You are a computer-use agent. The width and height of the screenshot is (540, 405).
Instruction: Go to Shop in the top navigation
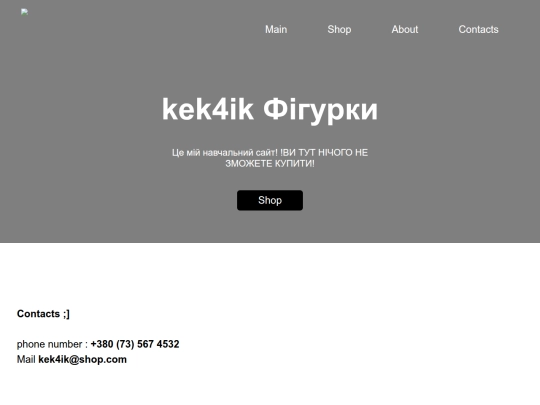pos(339,30)
